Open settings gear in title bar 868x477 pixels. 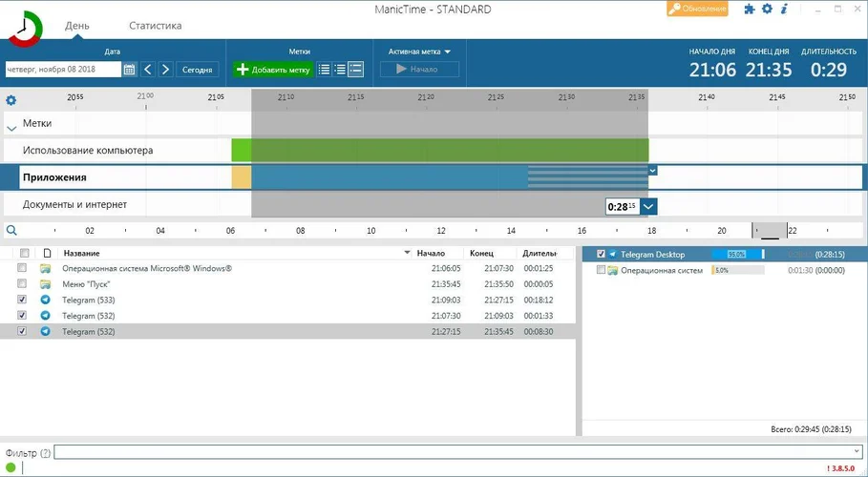[767, 9]
